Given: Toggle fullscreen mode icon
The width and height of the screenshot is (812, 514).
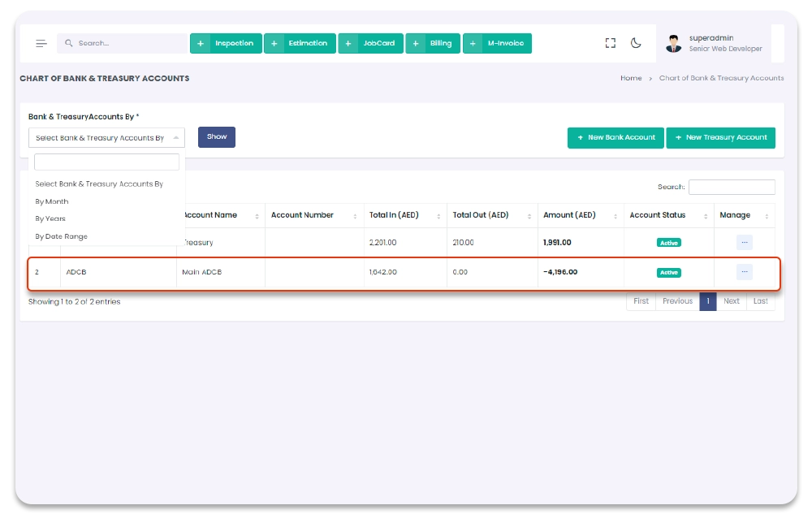Looking at the screenshot, I should pyautogui.click(x=611, y=44).
